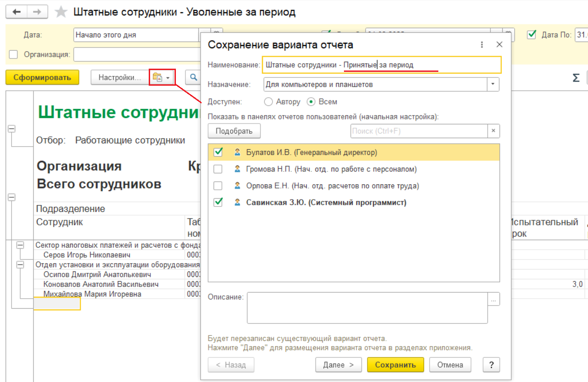Open the Назначение dropdown list
The image size is (588, 382).
(493, 84)
